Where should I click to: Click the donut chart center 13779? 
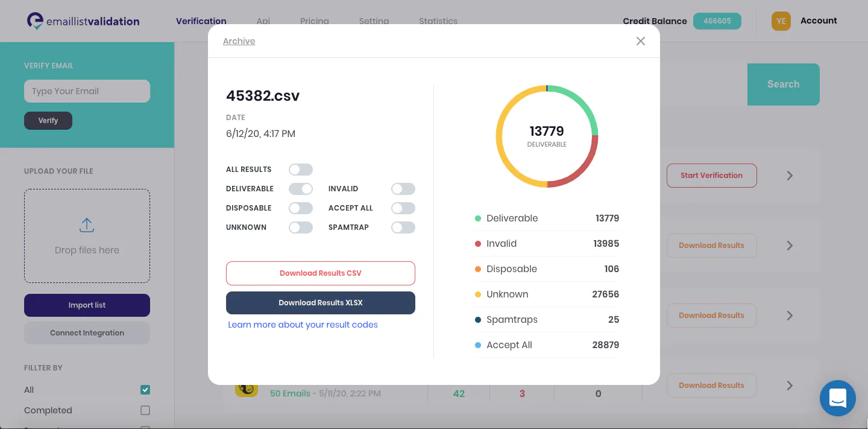tap(547, 131)
